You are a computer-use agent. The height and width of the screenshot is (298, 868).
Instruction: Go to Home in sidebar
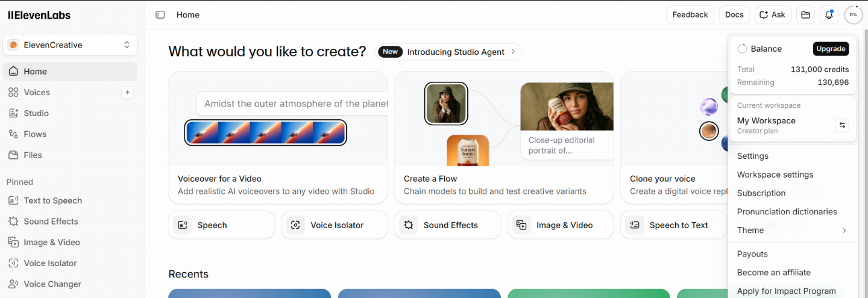coord(71,72)
